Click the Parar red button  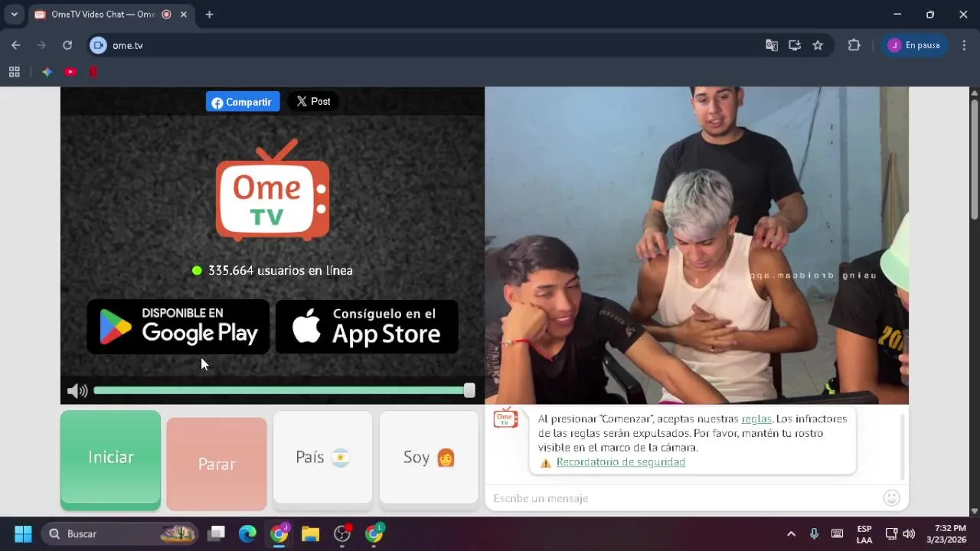[x=217, y=464]
